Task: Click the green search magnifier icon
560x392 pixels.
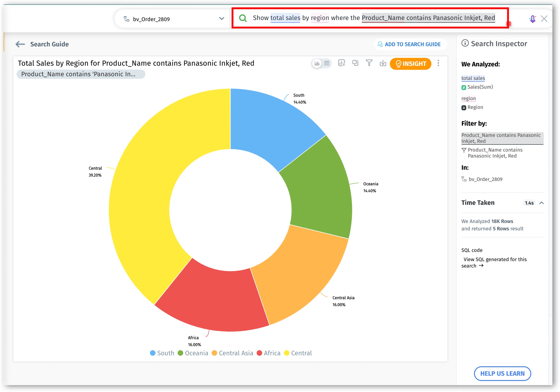Action: [x=243, y=18]
